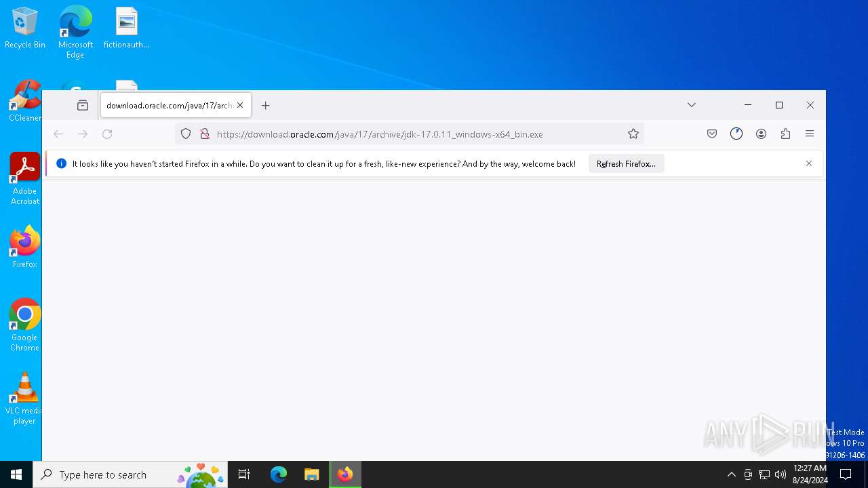Open the Extensions puzzle icon
Screen dimensions: 868x488
coord(785,134)
